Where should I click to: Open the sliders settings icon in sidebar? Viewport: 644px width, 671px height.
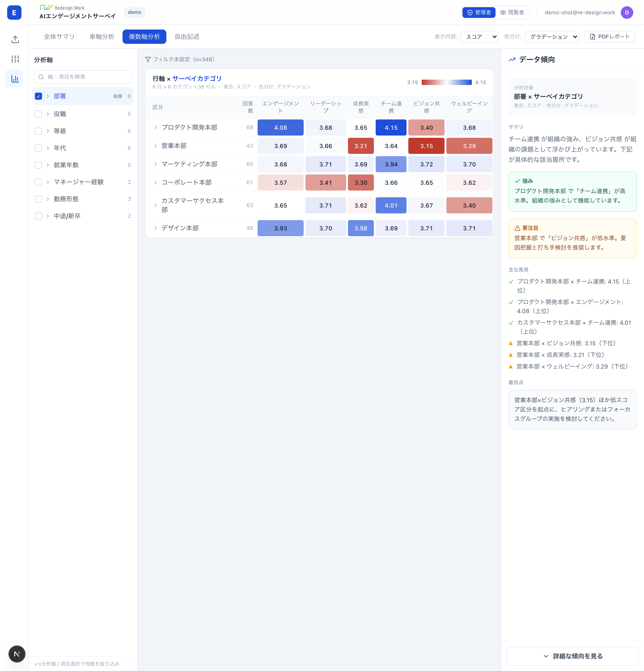(15, 59)
